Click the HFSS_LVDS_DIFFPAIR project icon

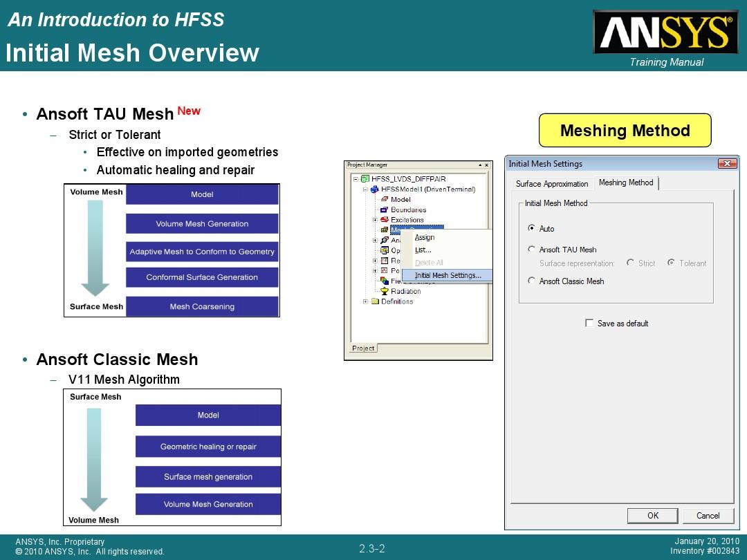coord(365,179)
